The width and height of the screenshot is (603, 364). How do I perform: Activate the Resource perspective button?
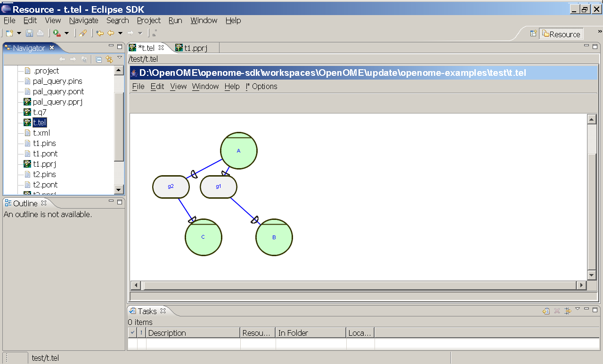[561, 34]
